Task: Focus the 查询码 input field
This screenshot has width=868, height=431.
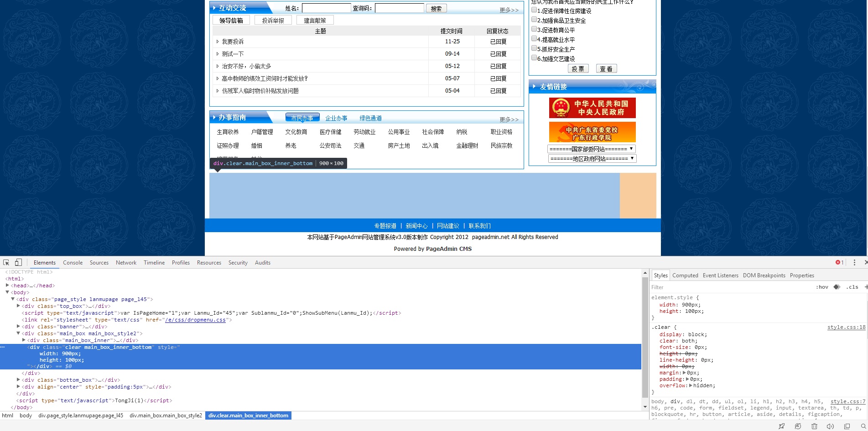Action: pos(399,8)
